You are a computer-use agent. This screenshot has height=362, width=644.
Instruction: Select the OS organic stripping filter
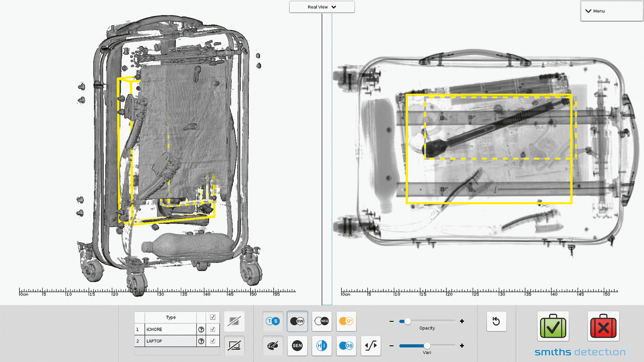pyautogui.click(x=346, y=346)
